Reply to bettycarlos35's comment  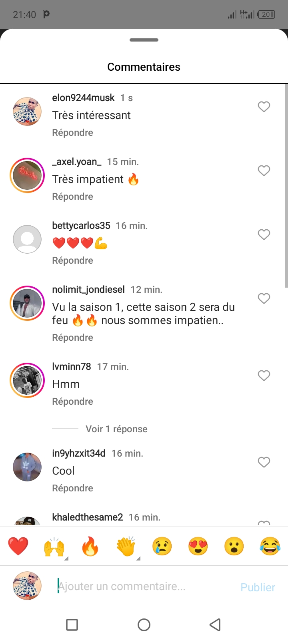tap(72, 260)
